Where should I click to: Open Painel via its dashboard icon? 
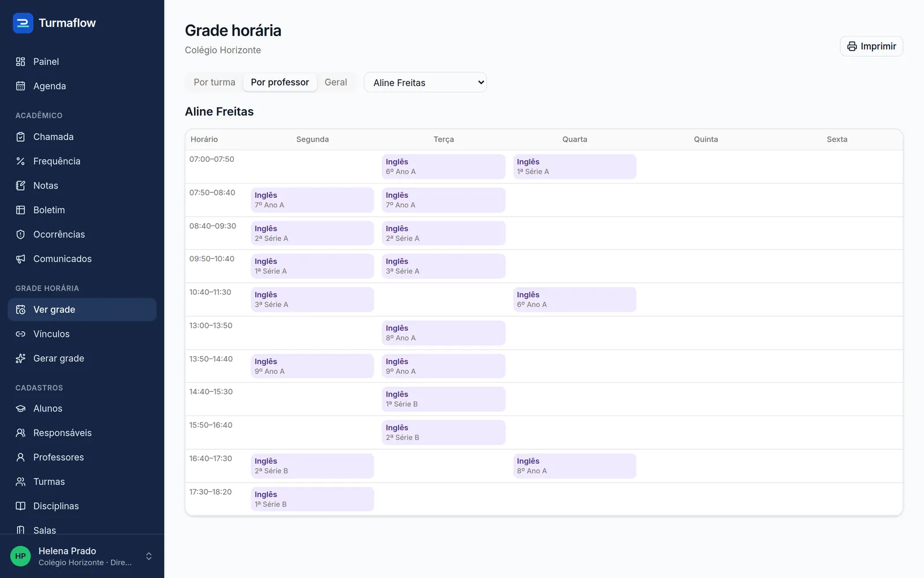(x=21, y=62)
